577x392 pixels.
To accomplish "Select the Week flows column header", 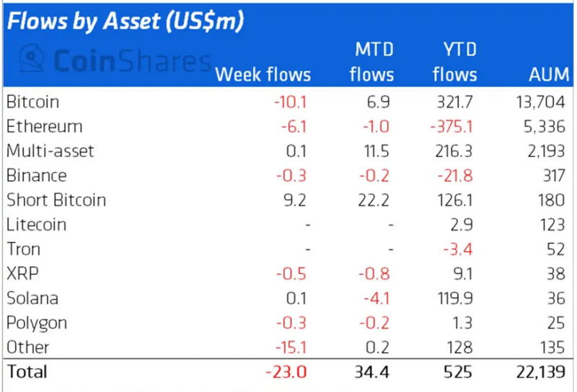I will coord(263,75).
